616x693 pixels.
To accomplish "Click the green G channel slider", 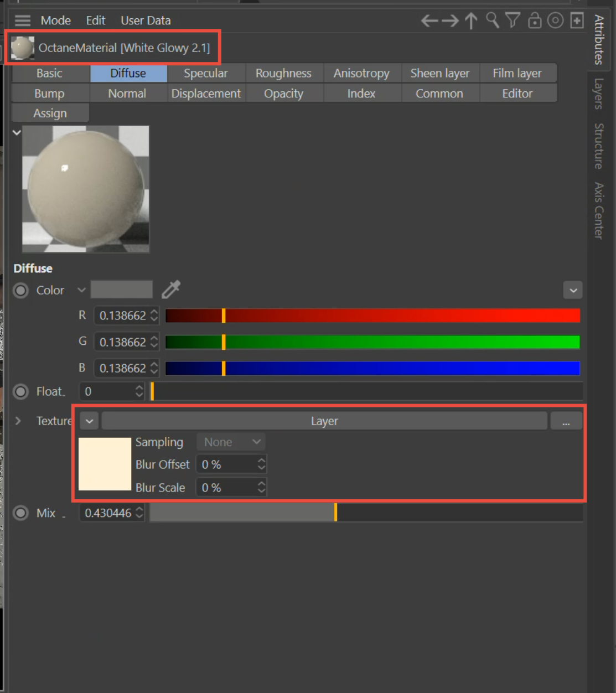I will pyautogui.click(x=372, y=342).
